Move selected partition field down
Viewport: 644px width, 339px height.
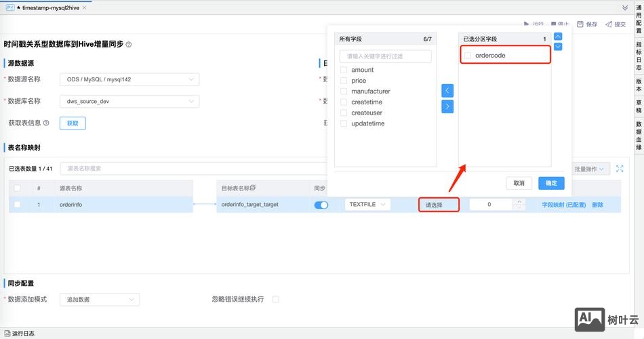(x=558, y=46)
